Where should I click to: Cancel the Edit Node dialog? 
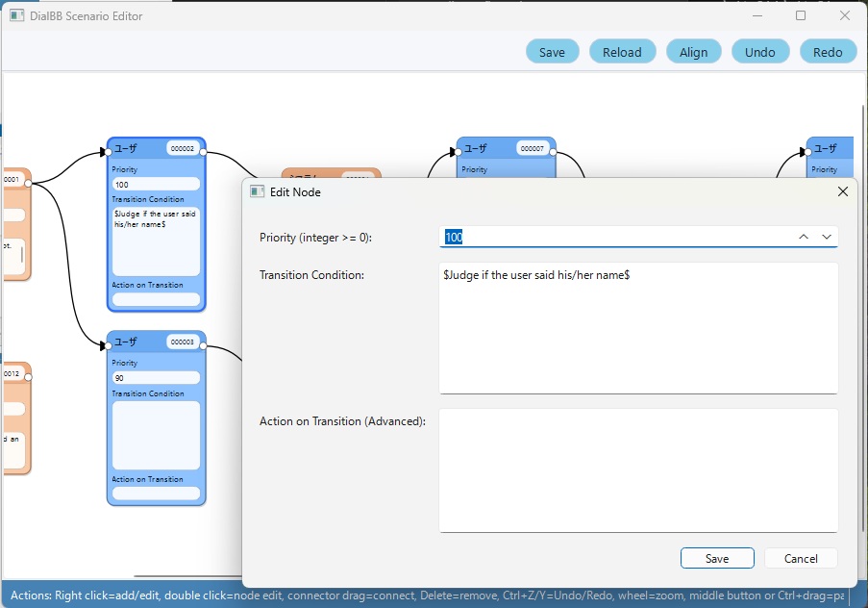click(801, 558)
